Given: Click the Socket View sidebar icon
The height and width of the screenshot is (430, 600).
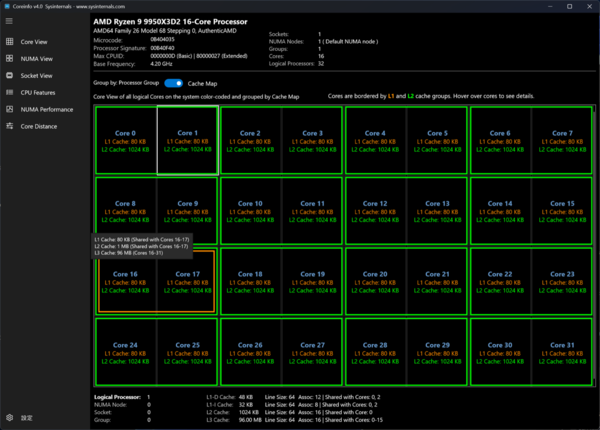Looking at the screenshot, I should coord(10,75).
